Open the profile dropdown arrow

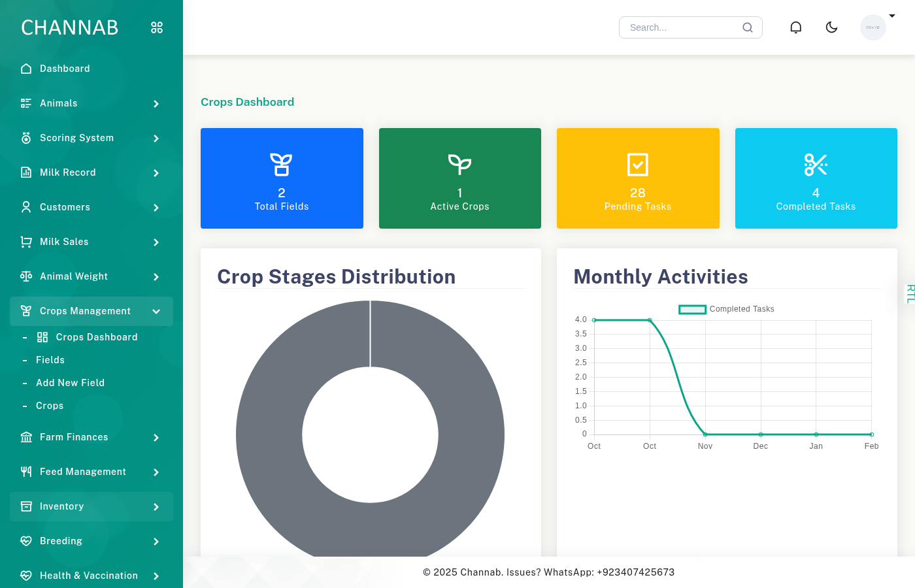pos(893,16)
